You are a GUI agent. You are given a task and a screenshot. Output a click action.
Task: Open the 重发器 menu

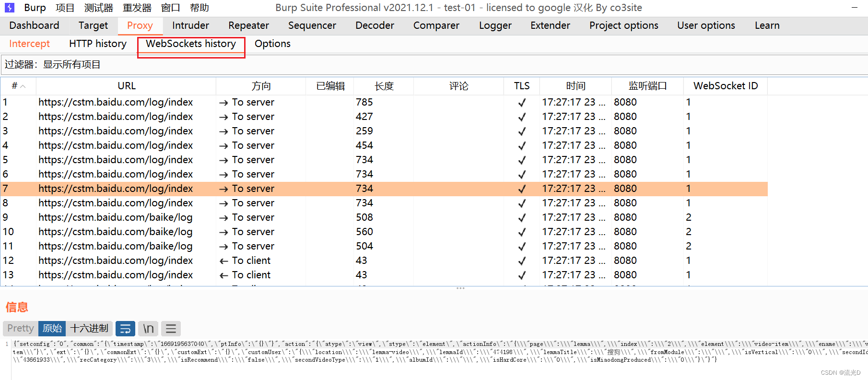(x=137, y=8)
